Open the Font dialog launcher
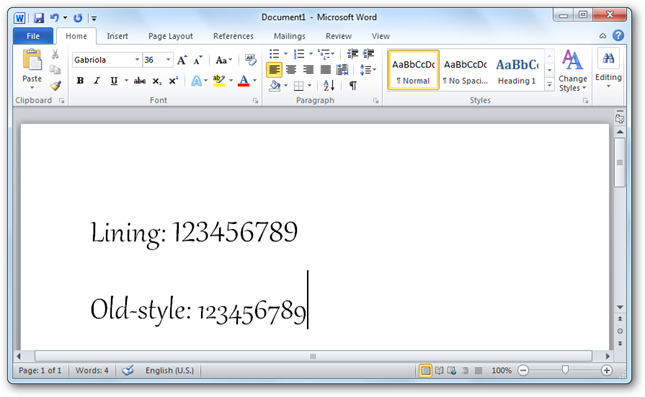The image size is (645, 397). point(255,100)
